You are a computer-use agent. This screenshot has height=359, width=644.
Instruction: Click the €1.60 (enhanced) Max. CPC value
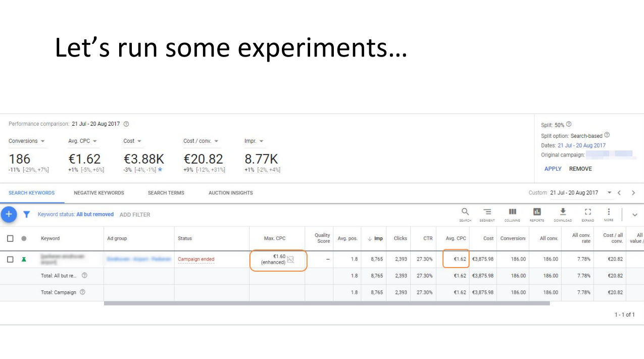pyautogui.click(x=273, y=260)
